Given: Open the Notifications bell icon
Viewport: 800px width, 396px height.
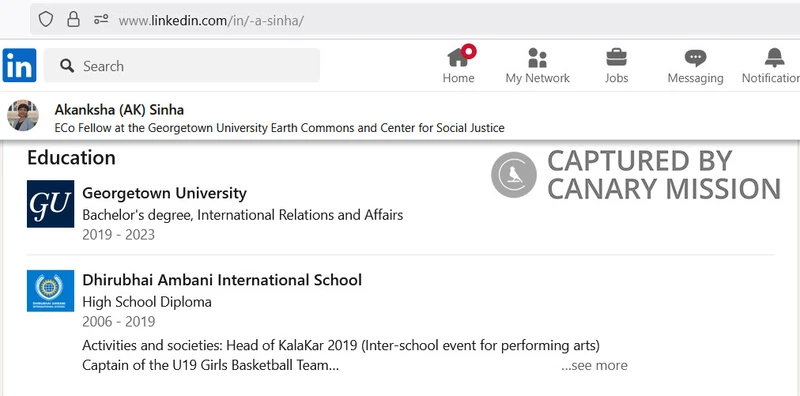Looking at the screenshot, I should click(x=774, y=57).
